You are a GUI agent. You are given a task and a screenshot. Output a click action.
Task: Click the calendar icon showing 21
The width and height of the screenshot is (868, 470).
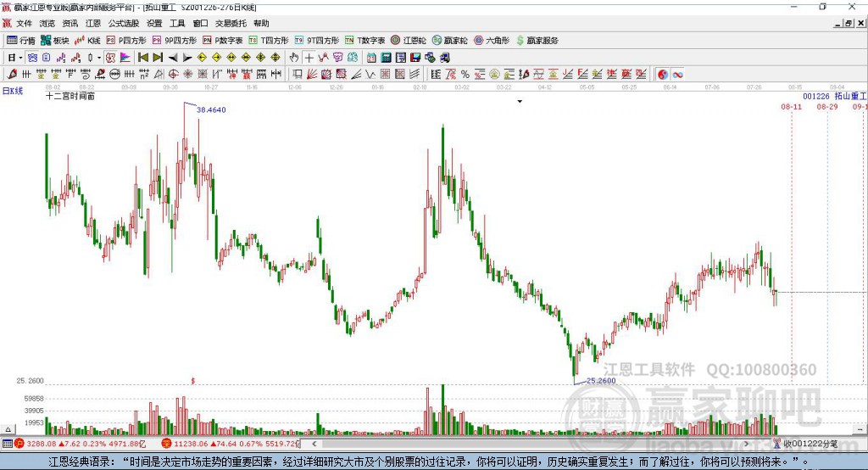371,58
